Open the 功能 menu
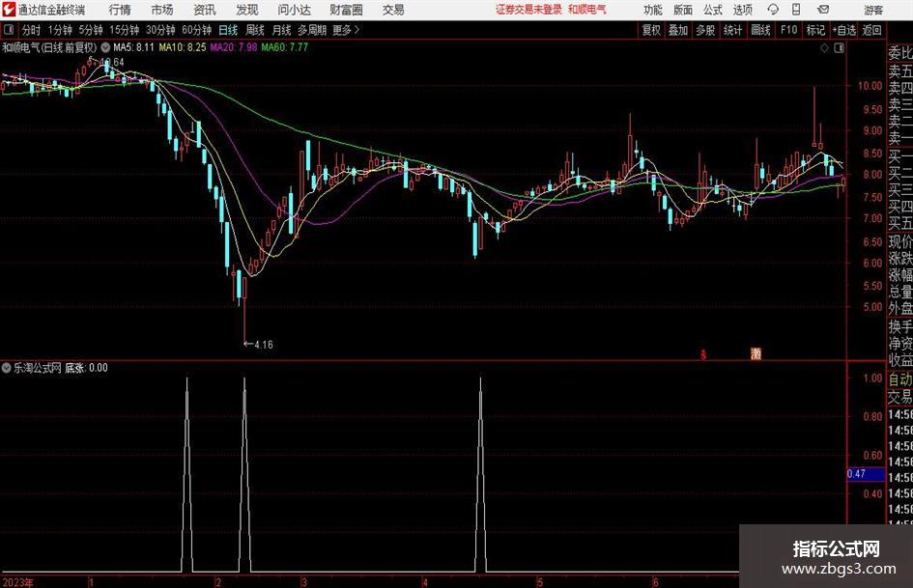The width and height of the screenshot is (913, 588). 653,10
